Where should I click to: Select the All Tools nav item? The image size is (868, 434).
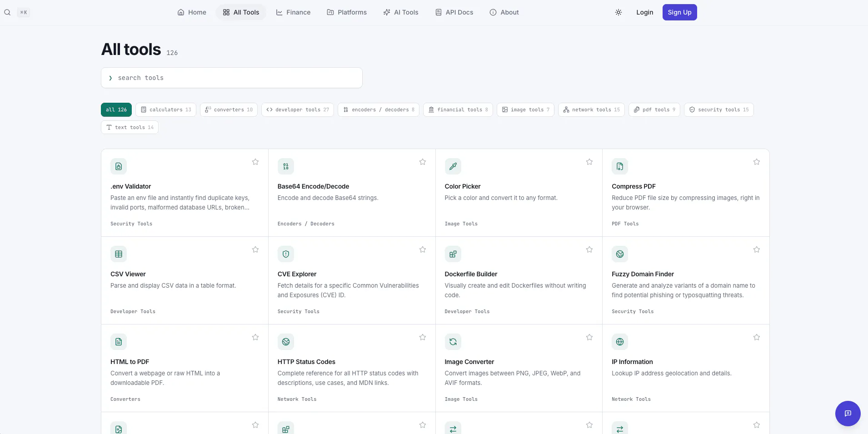241,12
